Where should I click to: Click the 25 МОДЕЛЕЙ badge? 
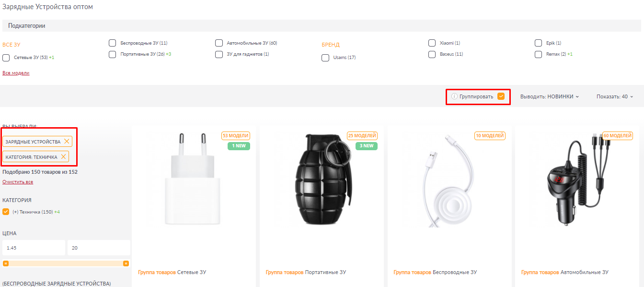pos(362,136)
